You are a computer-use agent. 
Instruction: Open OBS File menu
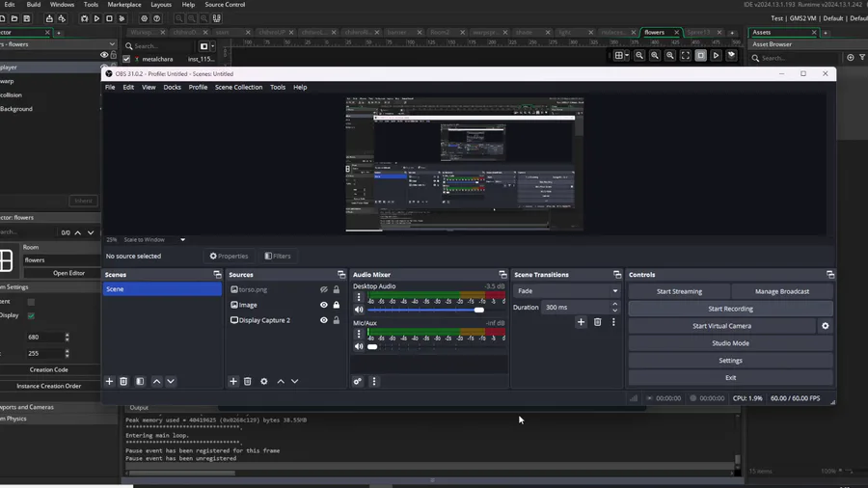[110, 87]
